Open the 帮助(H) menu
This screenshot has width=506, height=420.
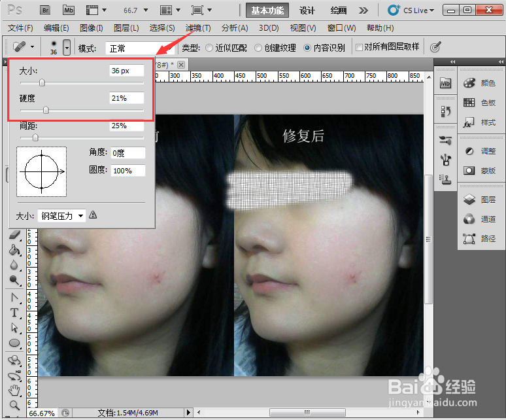(380, 28)
